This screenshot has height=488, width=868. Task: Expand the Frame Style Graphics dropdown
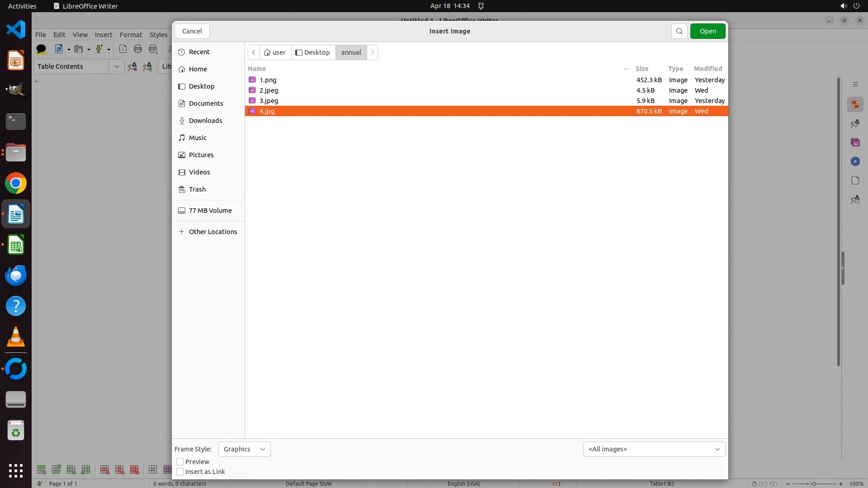pos(244,449)
